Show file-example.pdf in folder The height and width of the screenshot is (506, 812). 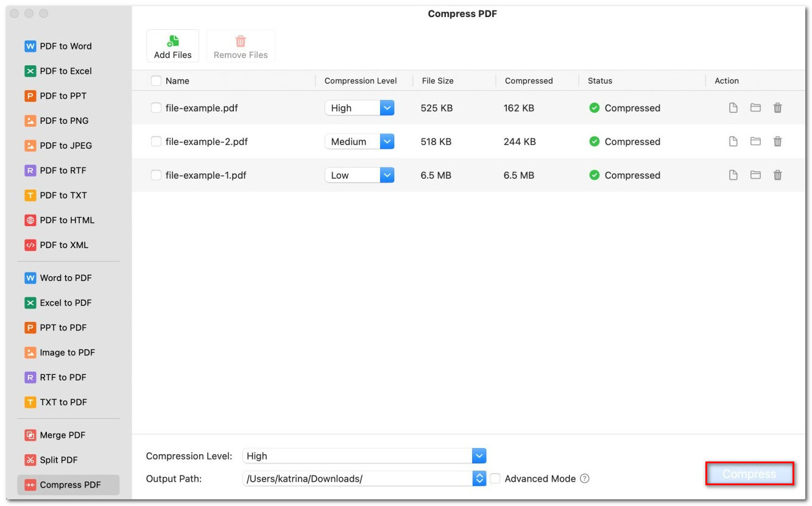(x=755, y=108)
